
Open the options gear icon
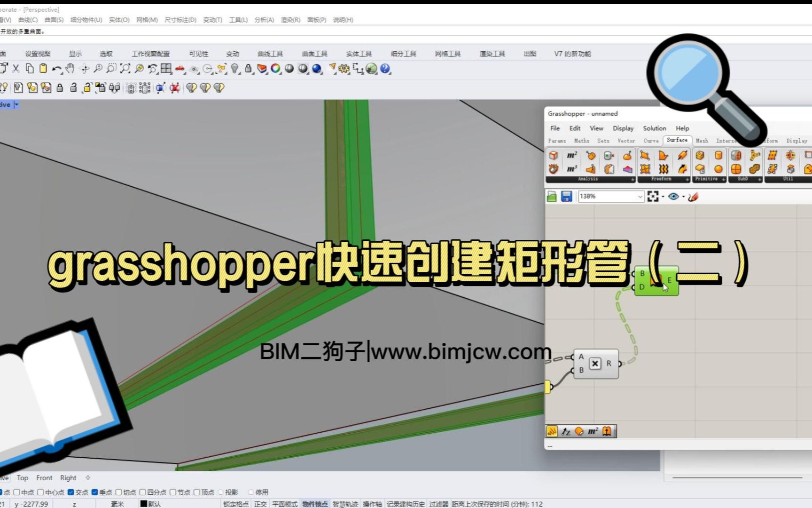coord(344,69)
